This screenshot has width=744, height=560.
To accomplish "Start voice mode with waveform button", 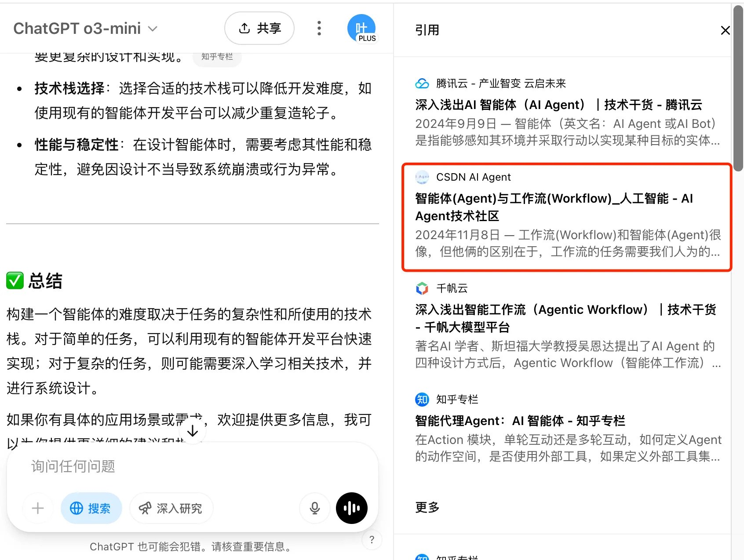I will 352,508.
